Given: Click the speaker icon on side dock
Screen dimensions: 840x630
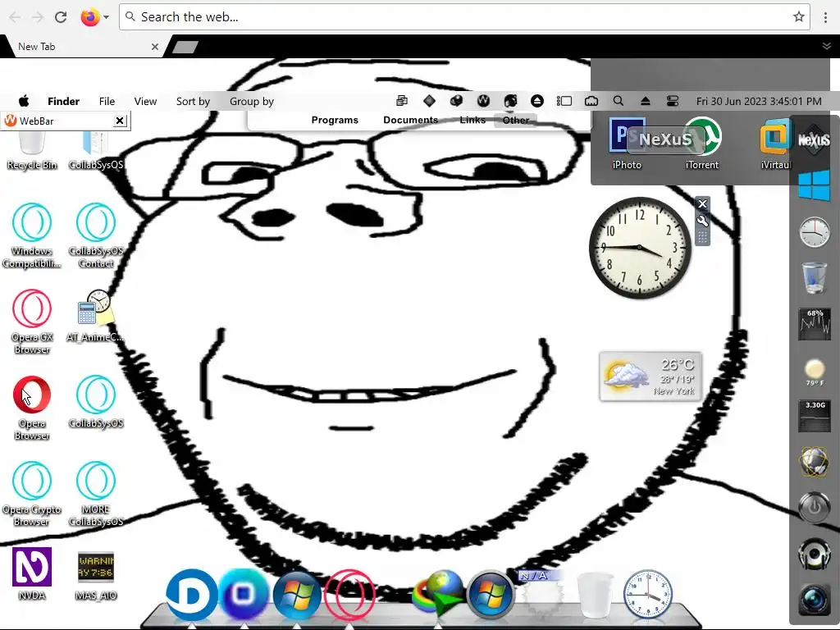Looking at the screenshot, I should coord(815,554).
